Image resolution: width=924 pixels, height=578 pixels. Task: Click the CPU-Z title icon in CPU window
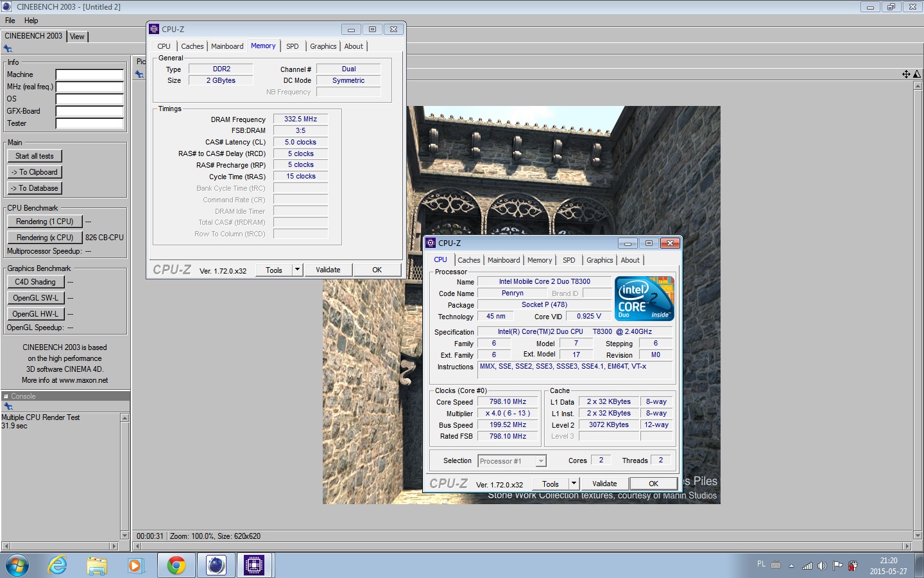[431, 243]
